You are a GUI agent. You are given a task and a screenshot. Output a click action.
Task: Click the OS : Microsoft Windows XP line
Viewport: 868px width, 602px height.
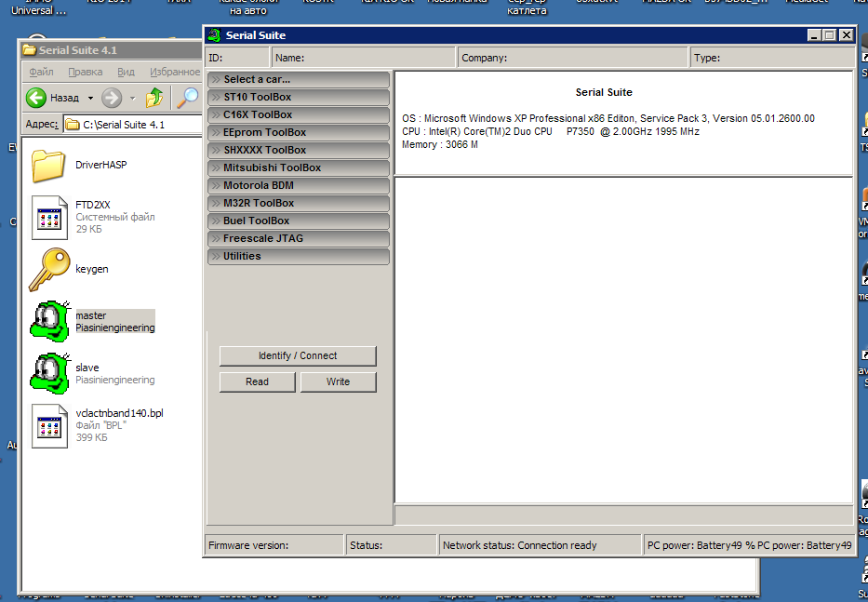608,118
